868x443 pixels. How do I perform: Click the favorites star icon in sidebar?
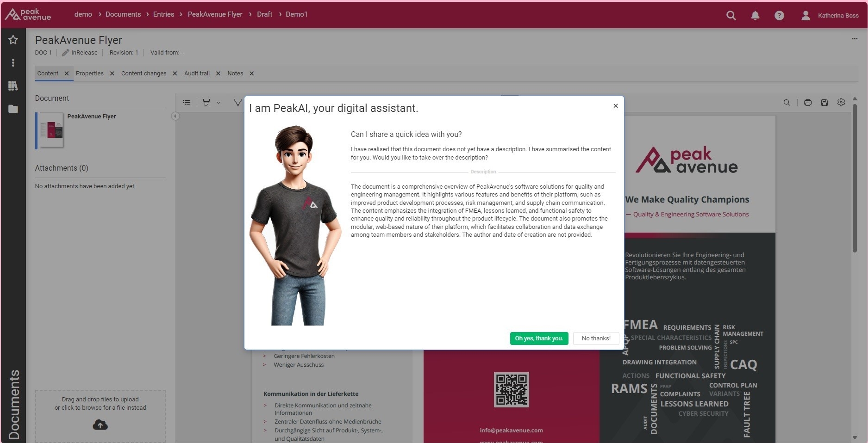point(13,40)
